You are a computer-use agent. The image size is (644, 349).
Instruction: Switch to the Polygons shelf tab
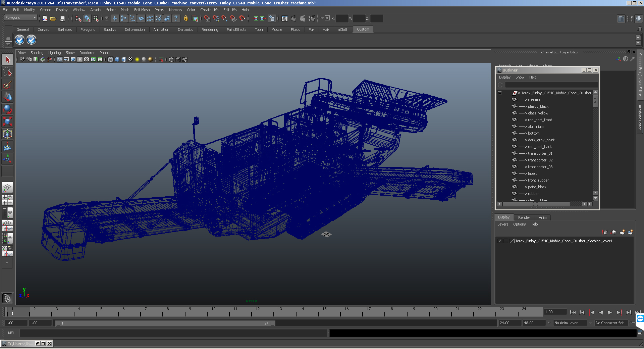point(88,30)
